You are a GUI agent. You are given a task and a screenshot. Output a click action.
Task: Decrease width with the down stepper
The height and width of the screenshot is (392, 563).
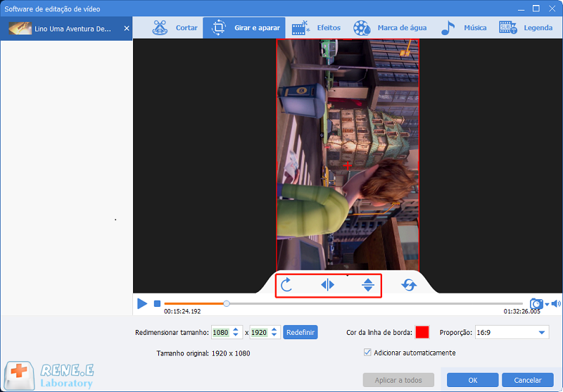coord(236,335)
